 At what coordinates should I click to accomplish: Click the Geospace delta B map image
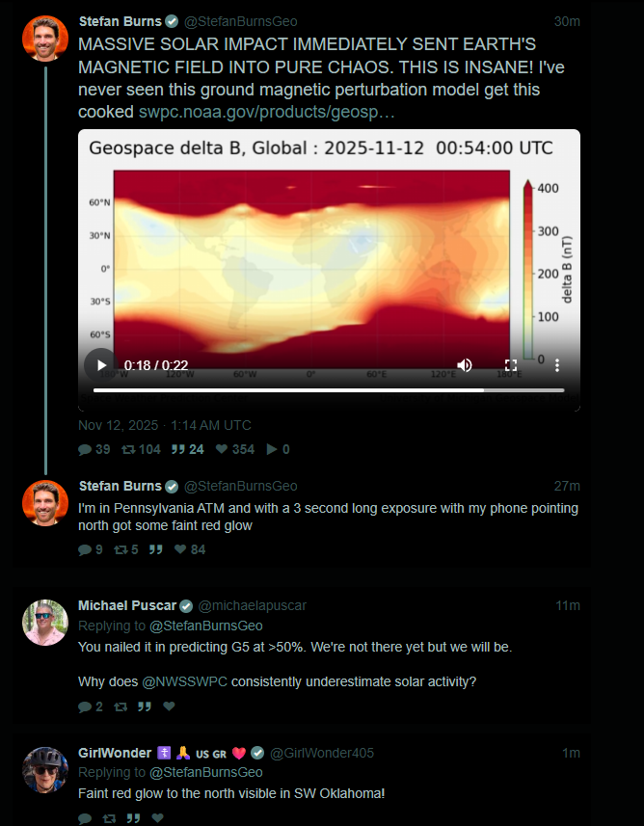[x=311, y=269]
